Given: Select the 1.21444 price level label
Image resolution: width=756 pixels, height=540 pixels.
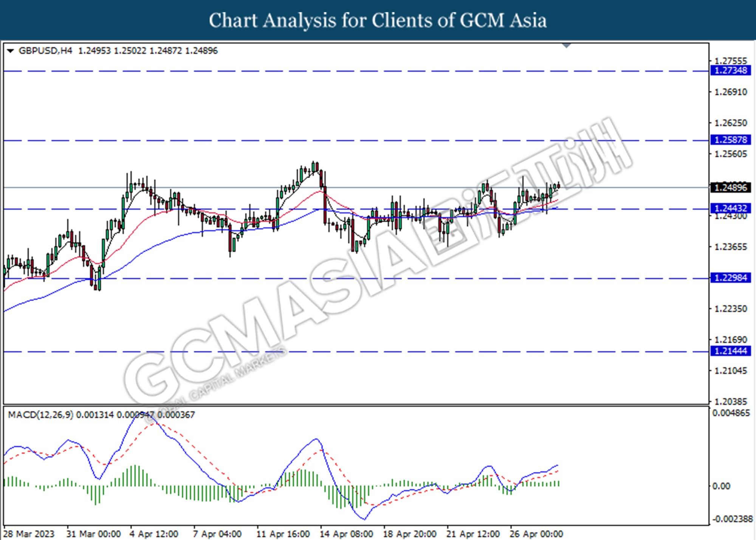Looking at the screenshot, I should [730, 351].
